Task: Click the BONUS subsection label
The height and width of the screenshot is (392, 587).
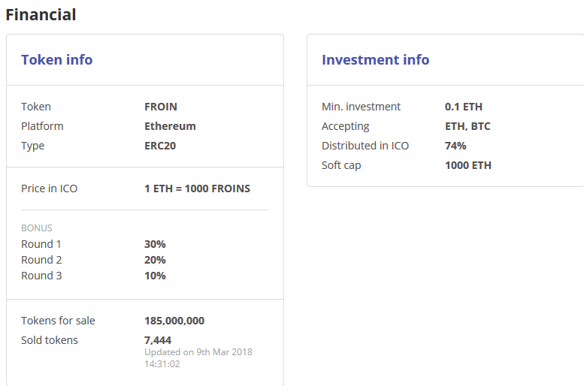Action: pos(37,228)
